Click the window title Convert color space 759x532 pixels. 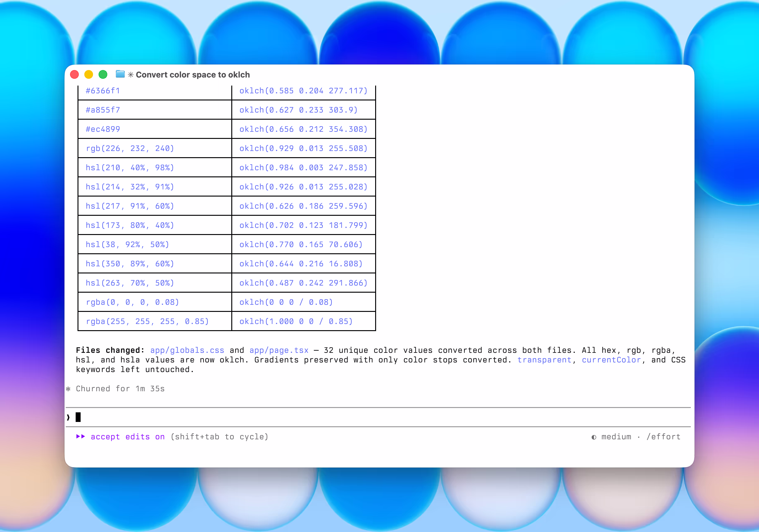[x=193, y=75]
